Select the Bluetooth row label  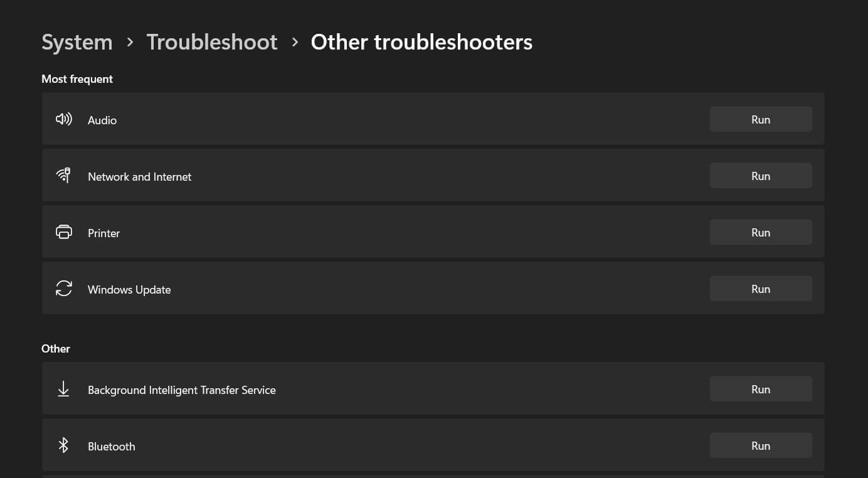[112, 447]
